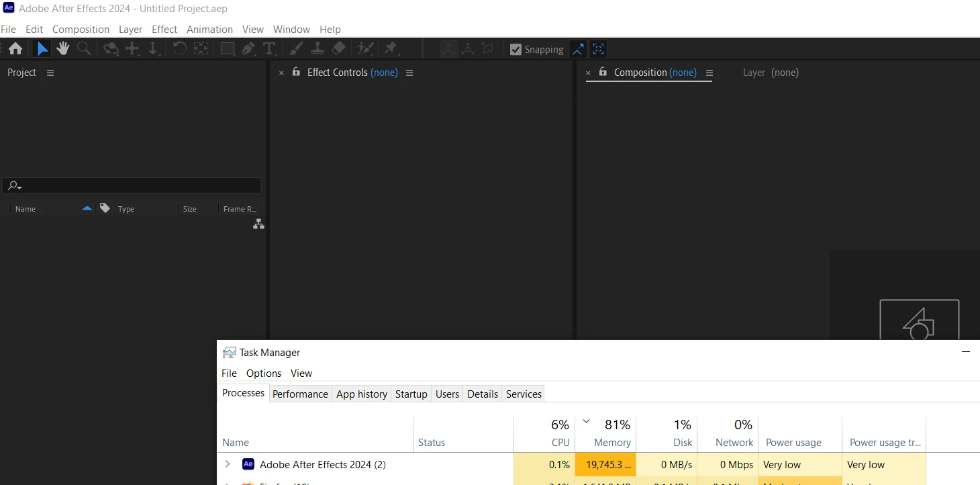Select the Pan Behind anchor point tool
This screenshot has height=485, width=980.
point(201,48)
